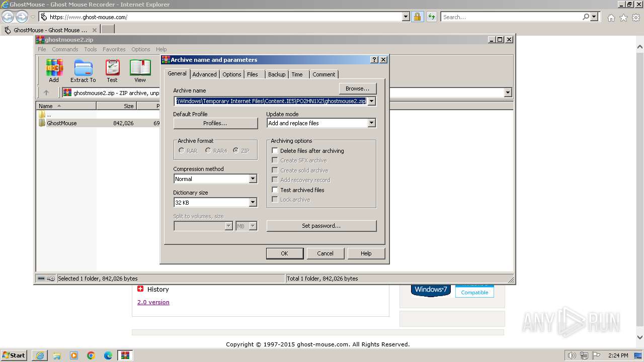The width and height of the screenshot is (644, 362).
Task: Click the volume speaker tray icon
Action: point(572,355)
